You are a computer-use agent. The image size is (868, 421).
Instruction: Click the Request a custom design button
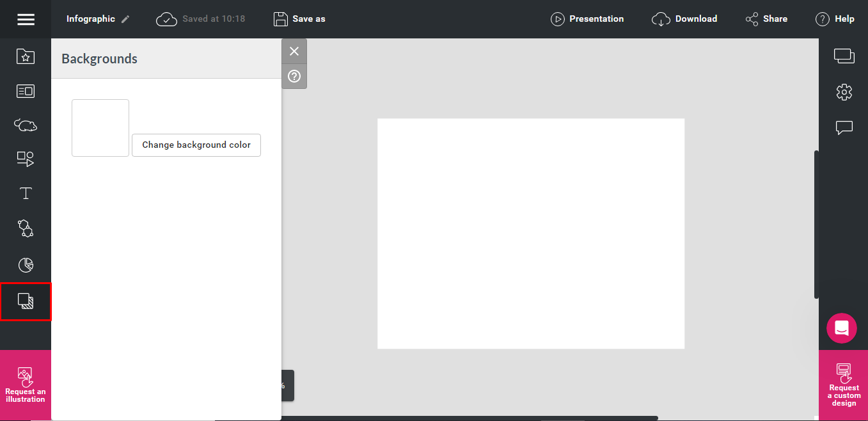point(844,384)
